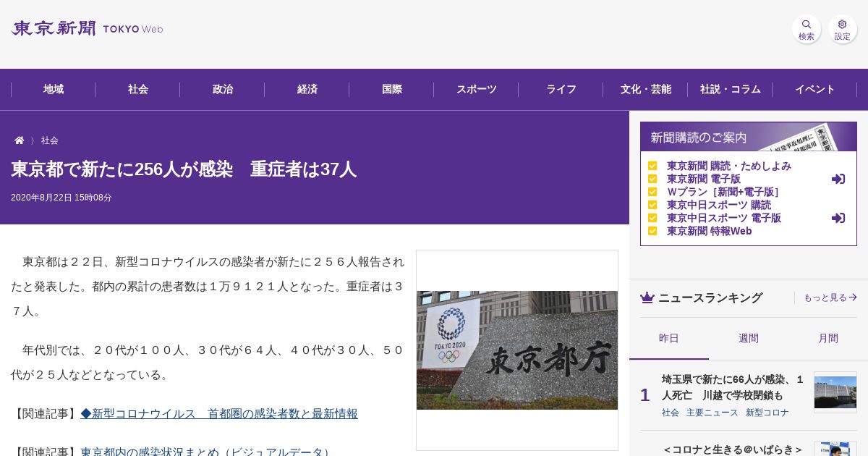
Task: Open 社説・コラム in the navigation bar
Action: tap(731, 89)
